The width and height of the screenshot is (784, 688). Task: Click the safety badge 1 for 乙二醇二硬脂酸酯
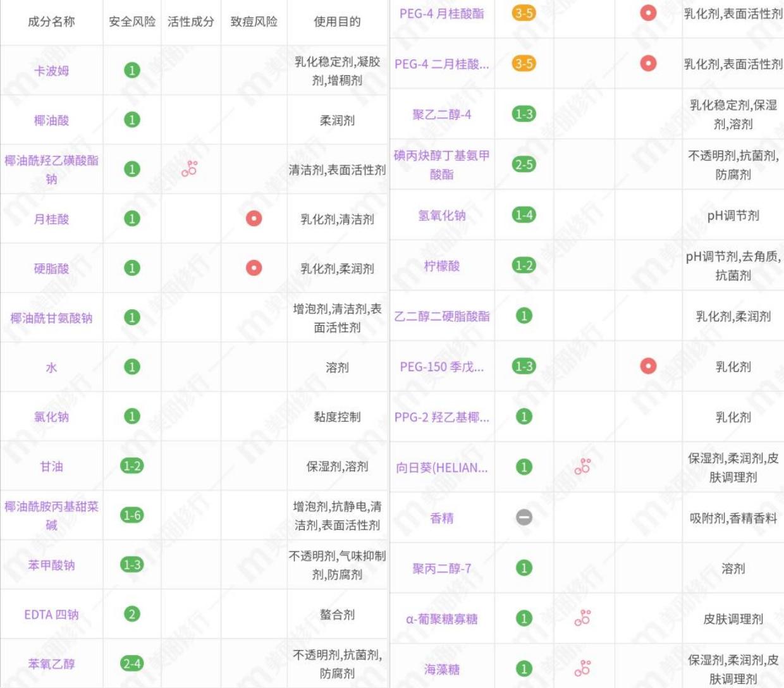(524, 316)
